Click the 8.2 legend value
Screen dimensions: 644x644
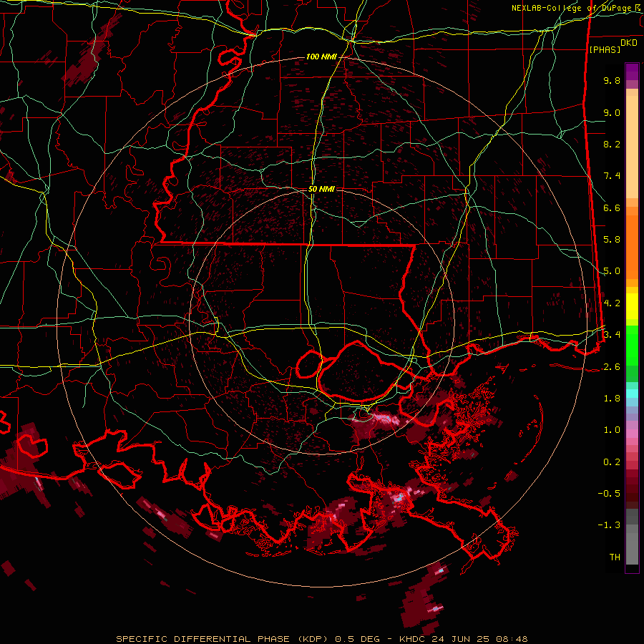coord(612,144)
